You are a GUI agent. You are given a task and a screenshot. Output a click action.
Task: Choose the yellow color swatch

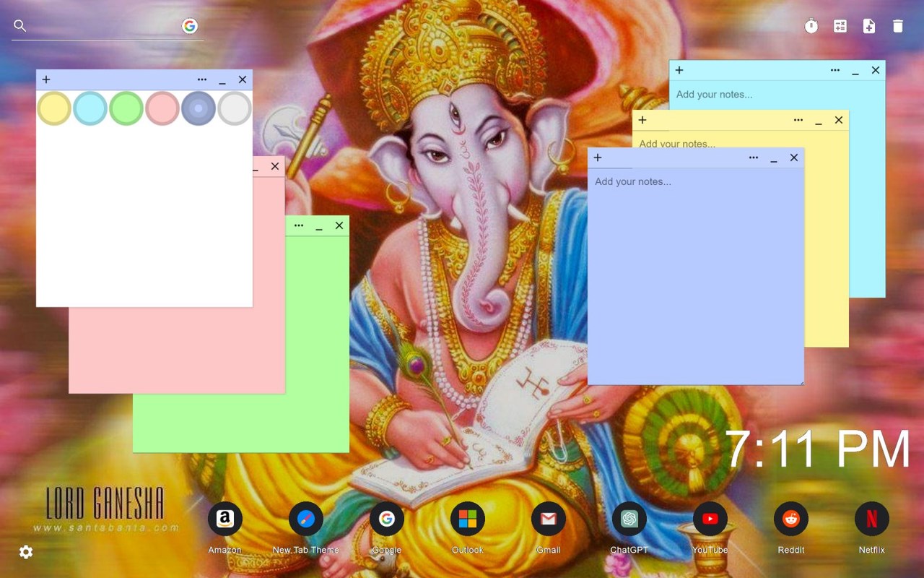(x=54, y=108)
